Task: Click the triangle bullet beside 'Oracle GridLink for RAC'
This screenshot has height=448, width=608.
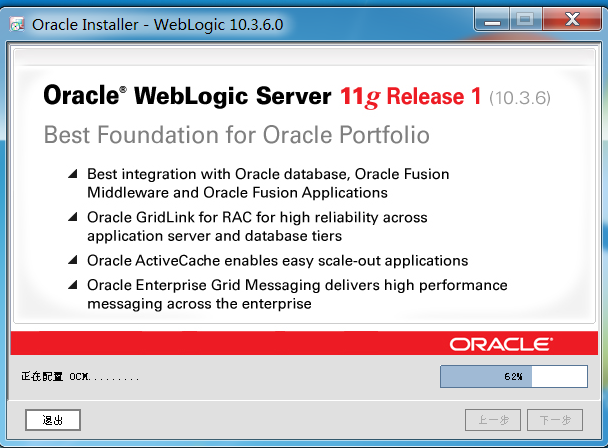Action: pos(73,217)
